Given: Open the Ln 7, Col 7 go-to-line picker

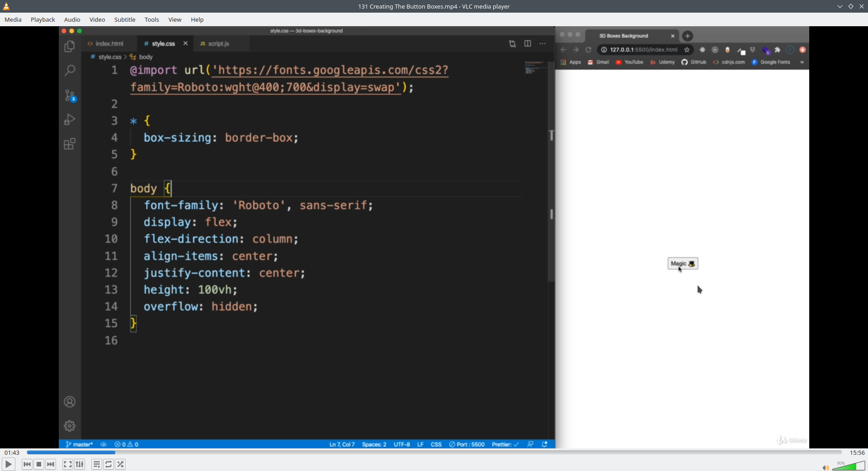Looking at the screenshot, I should coord(342,444).
